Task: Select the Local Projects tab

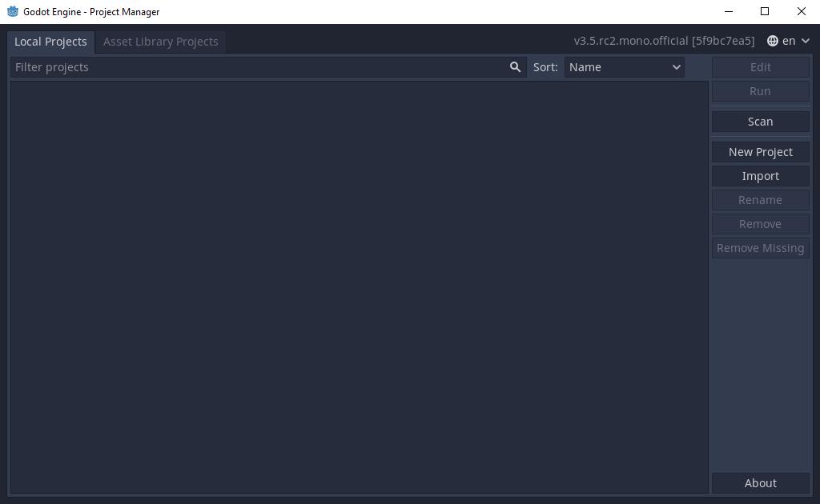Action: (50, 42)
